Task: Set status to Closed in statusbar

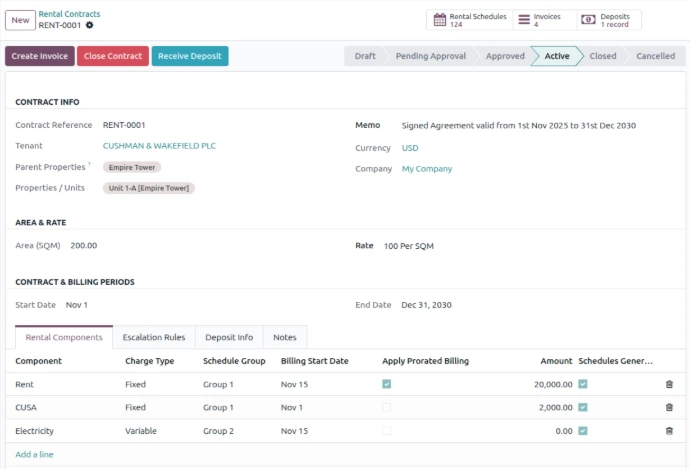Action: click(602, 56)
